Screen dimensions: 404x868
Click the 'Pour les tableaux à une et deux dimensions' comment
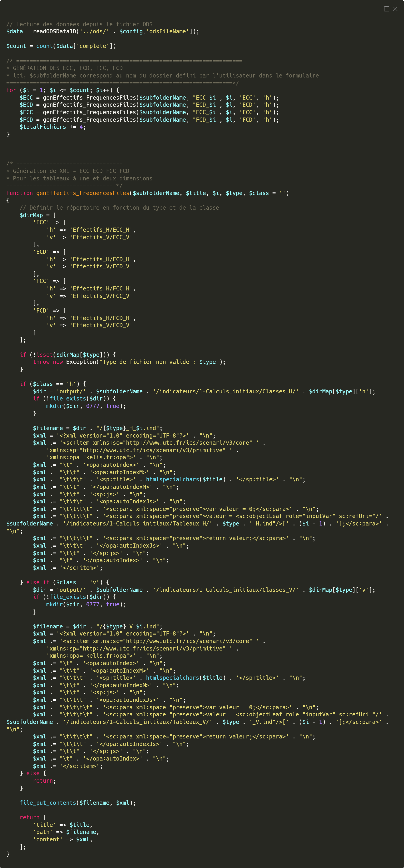79,179
